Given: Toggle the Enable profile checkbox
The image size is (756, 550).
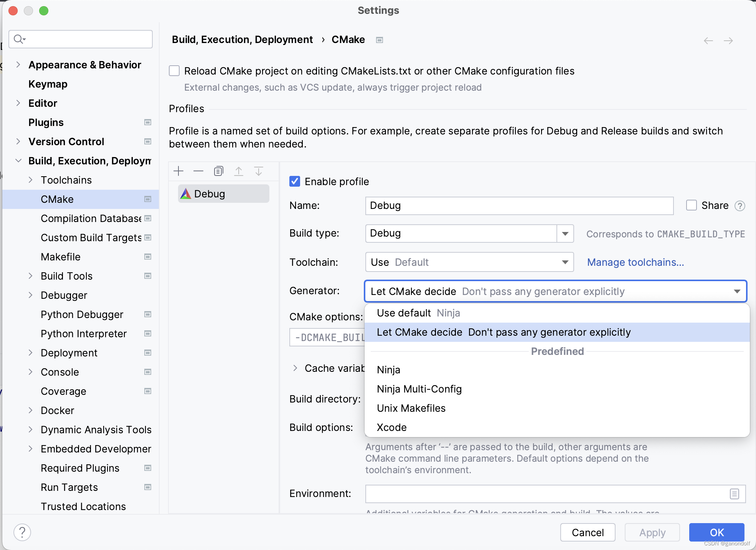Looking at the screenshot, I should click(295, 181).
